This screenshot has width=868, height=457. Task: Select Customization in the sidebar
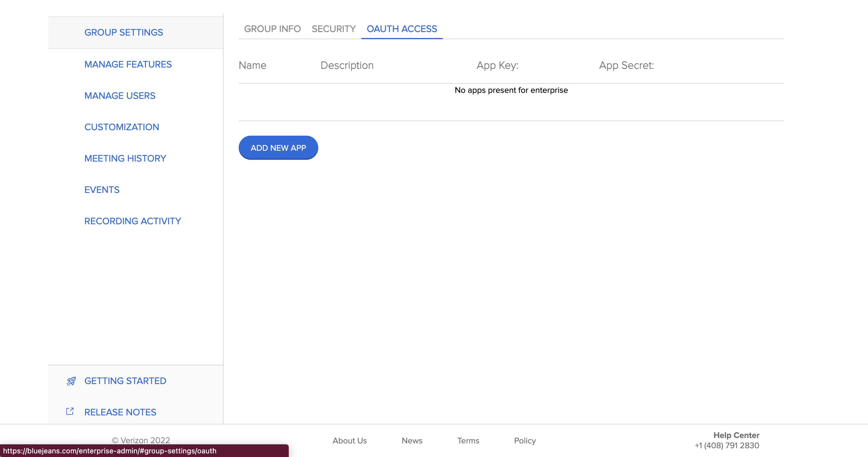[x=121, y=127]
